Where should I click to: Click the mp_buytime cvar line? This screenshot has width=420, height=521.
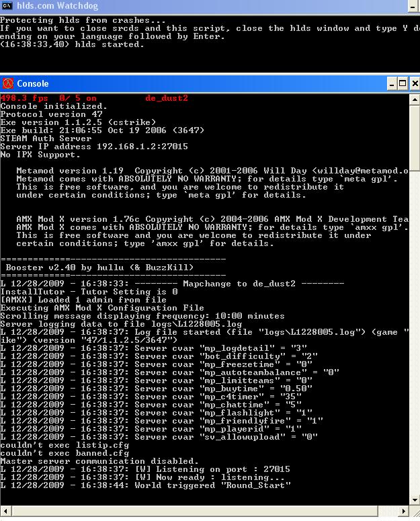(156, 389)
